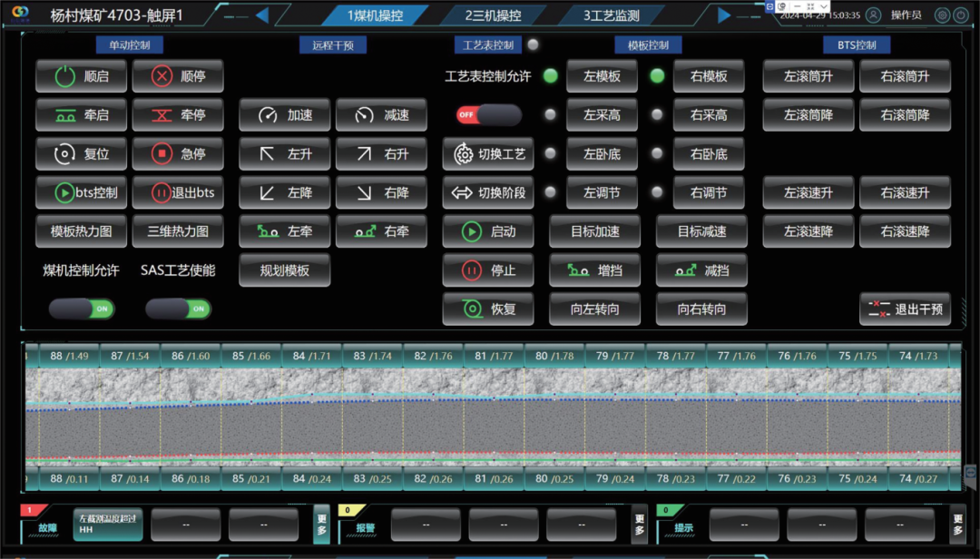Click 右滚速降 button

pos(905,231)
